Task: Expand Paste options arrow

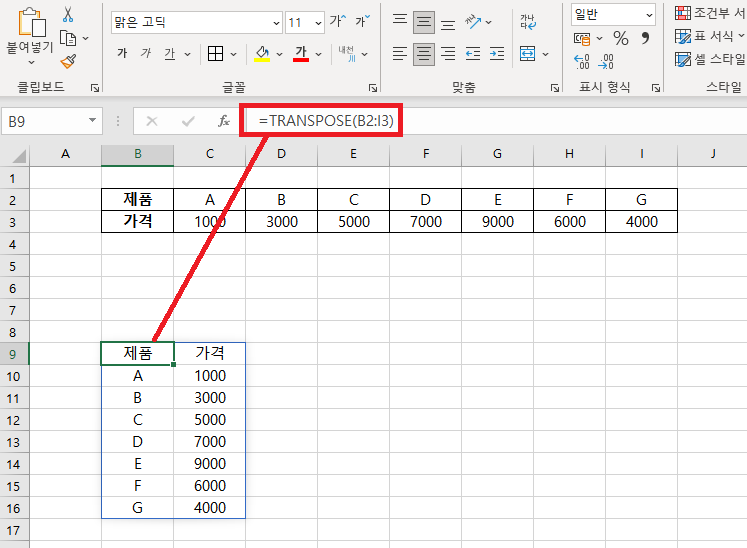Action: coord(31,62)
